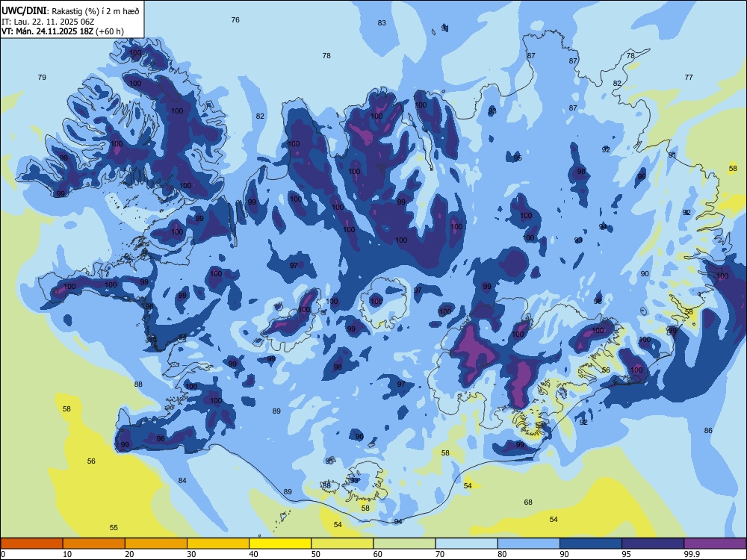Click the legend tick label '0'

[x=3, y=554]
